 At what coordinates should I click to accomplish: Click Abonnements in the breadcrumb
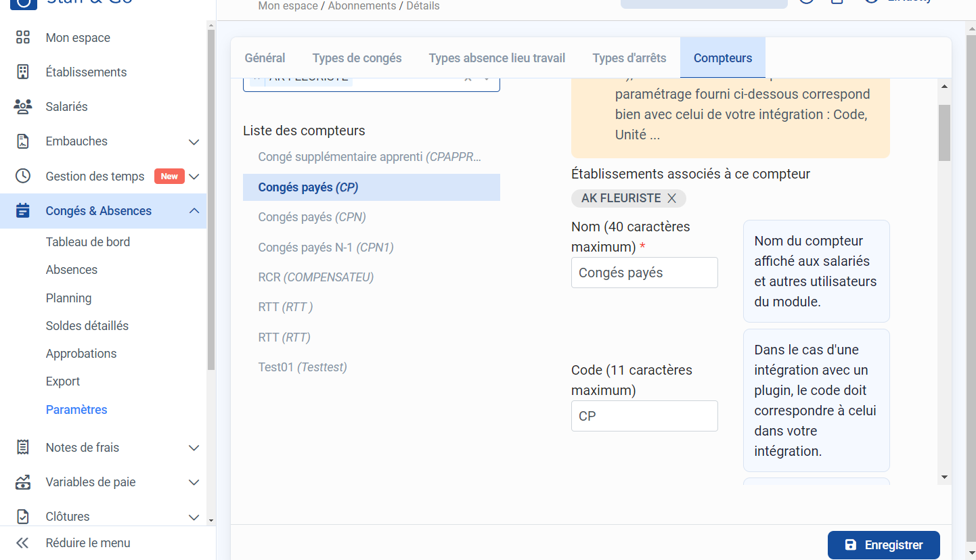pyautogui.click(x=362, y=6)
